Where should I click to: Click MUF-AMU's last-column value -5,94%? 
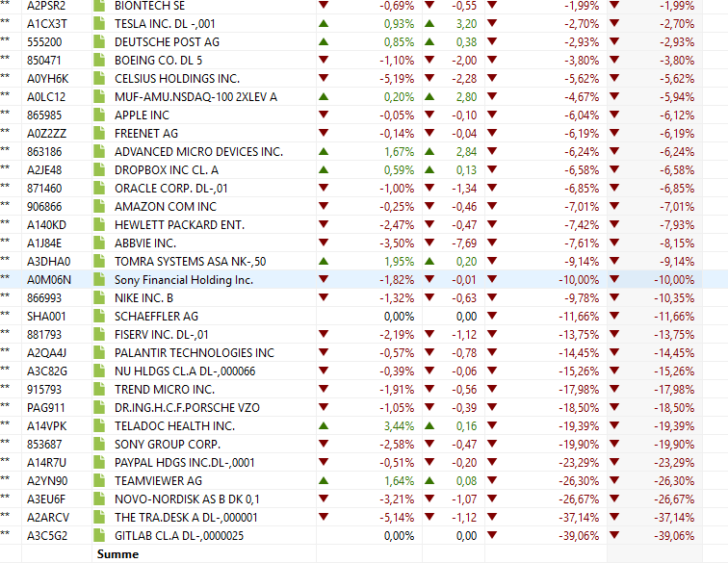tap(677, 97)
